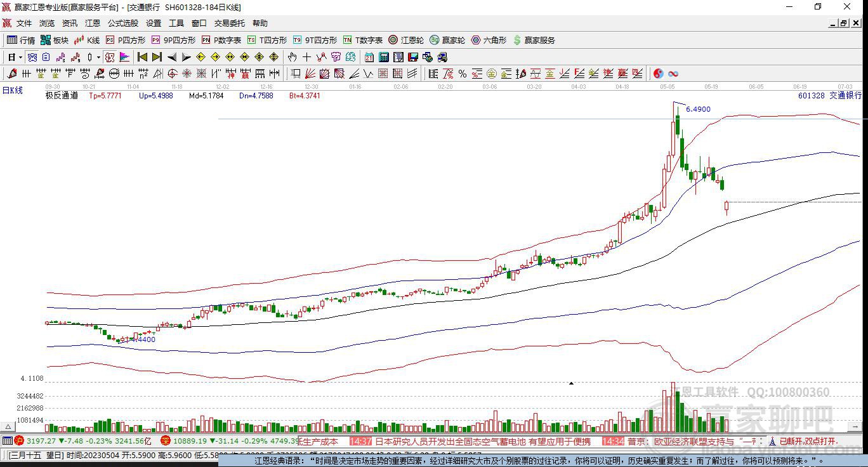Open the T数字表 tool
Image resolution: width=868 pixels, height=467 pixels.
click(363, 40)
